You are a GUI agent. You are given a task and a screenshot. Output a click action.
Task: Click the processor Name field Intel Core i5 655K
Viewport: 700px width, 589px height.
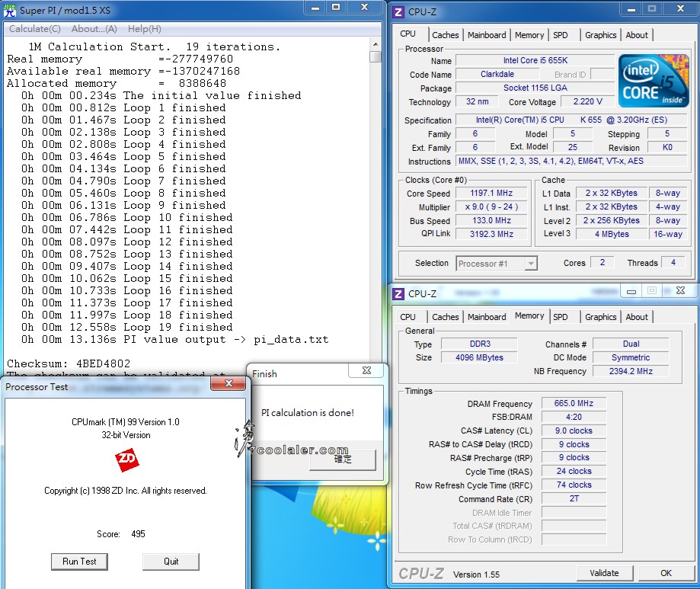coord(535,60)
